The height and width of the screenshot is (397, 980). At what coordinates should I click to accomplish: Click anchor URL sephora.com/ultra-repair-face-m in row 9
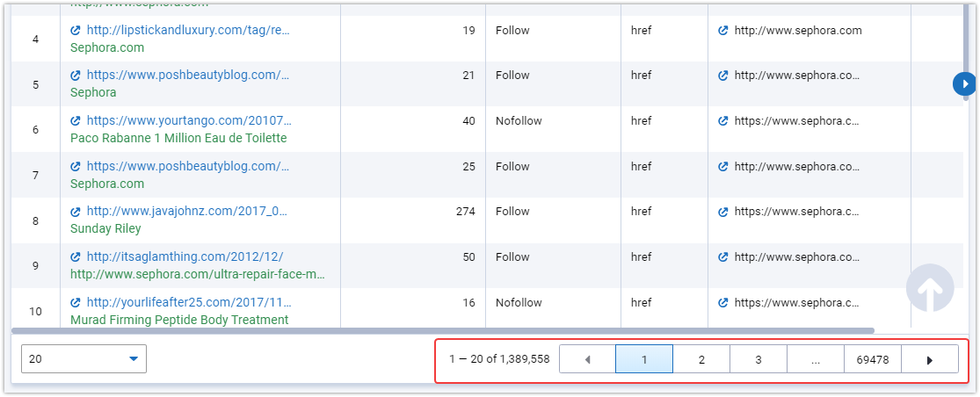(x=198, y=274)
